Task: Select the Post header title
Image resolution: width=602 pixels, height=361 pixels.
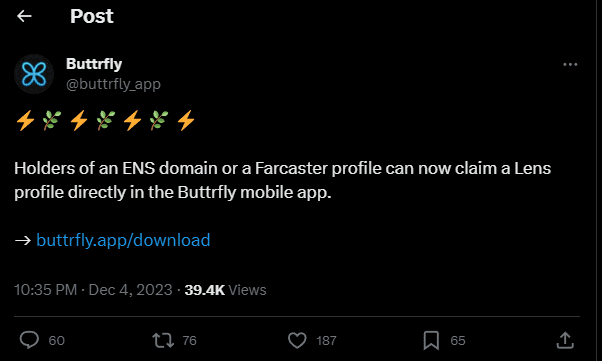Action: click(x=92, y=16)
